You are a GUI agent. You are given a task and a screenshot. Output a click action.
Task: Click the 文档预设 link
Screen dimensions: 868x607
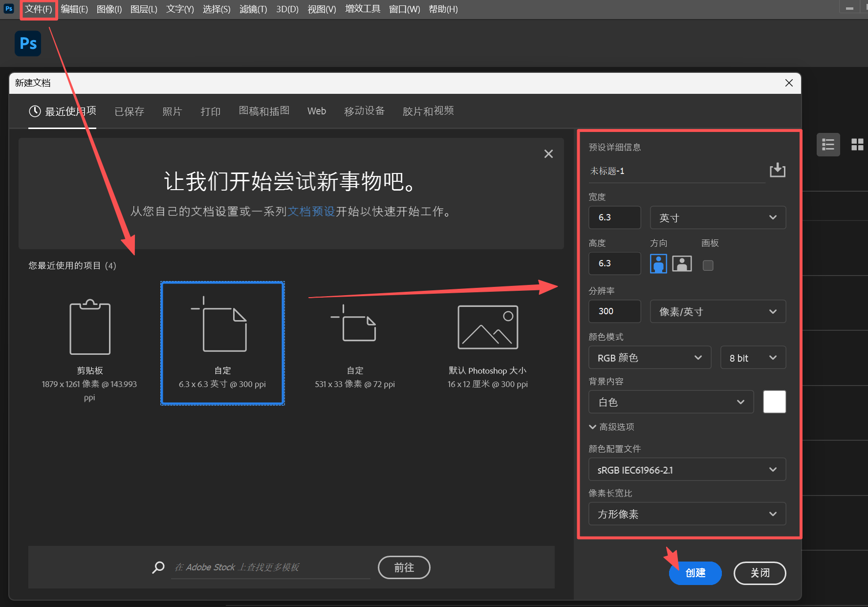coord(311,212)
